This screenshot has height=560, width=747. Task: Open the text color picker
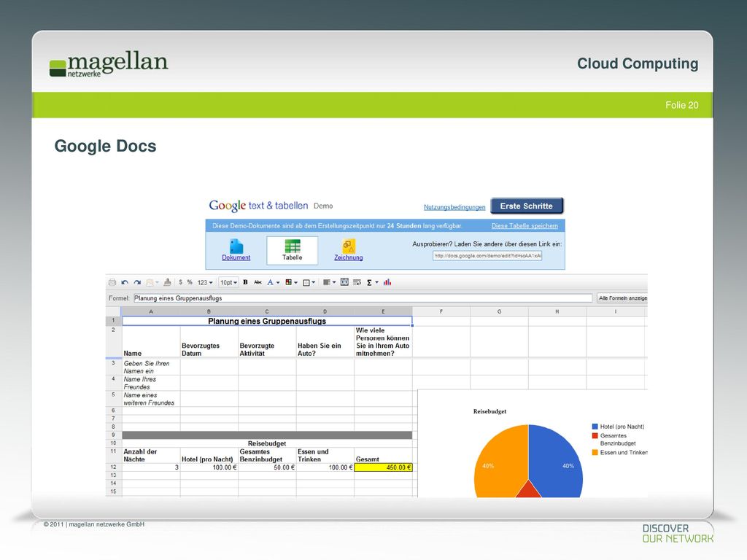pos(273,282)
